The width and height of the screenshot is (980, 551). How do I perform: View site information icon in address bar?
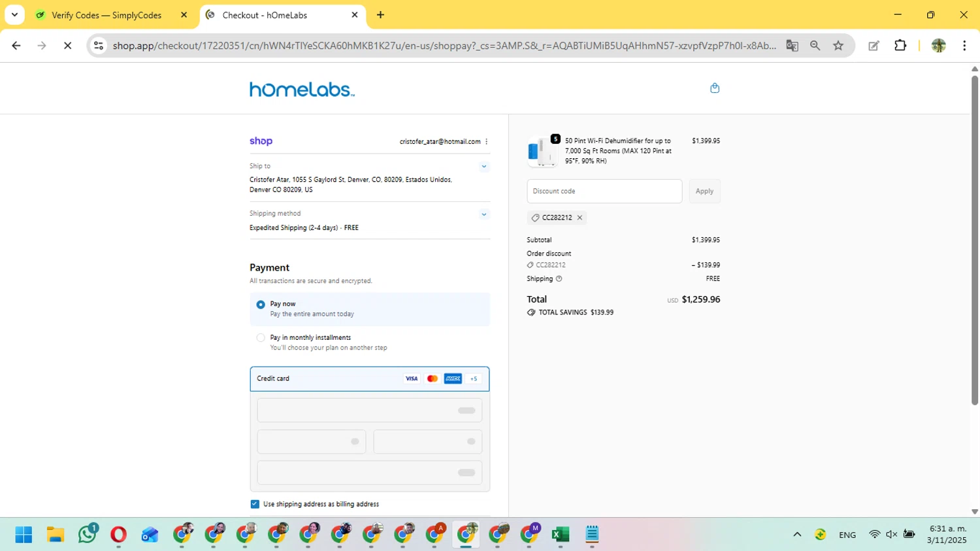[99, 46]
